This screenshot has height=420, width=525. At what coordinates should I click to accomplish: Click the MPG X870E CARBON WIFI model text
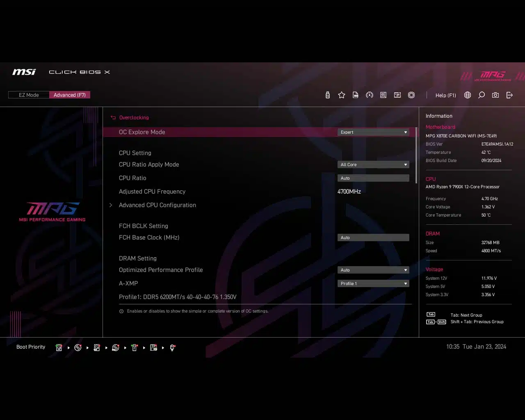point(461,136)
